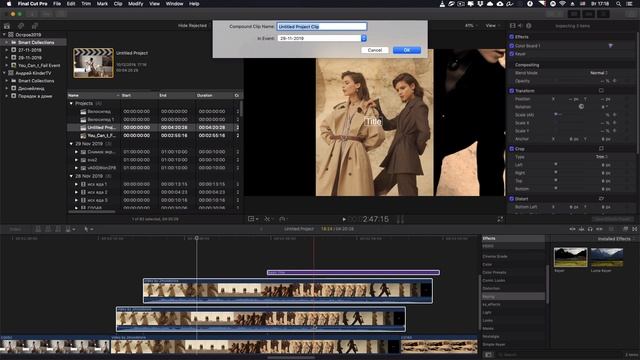Open the Mark menu
This screenshot has height=360, width=640.
click(102, 4)
